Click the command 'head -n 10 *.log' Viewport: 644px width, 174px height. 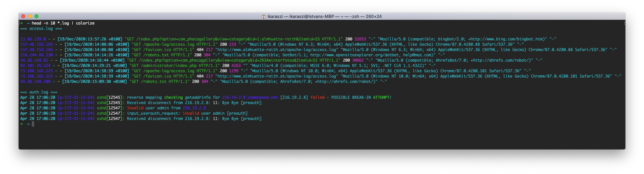pos(50,23)
